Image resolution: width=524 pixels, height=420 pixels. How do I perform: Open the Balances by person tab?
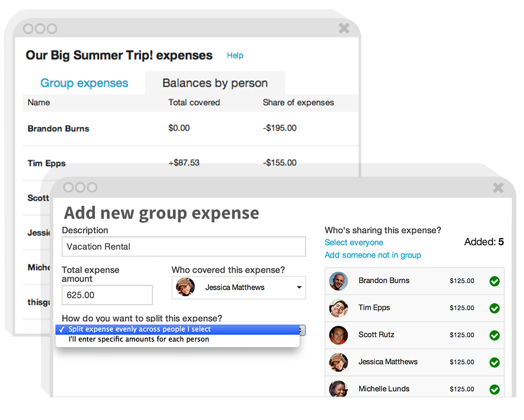(x=215, y=83)
